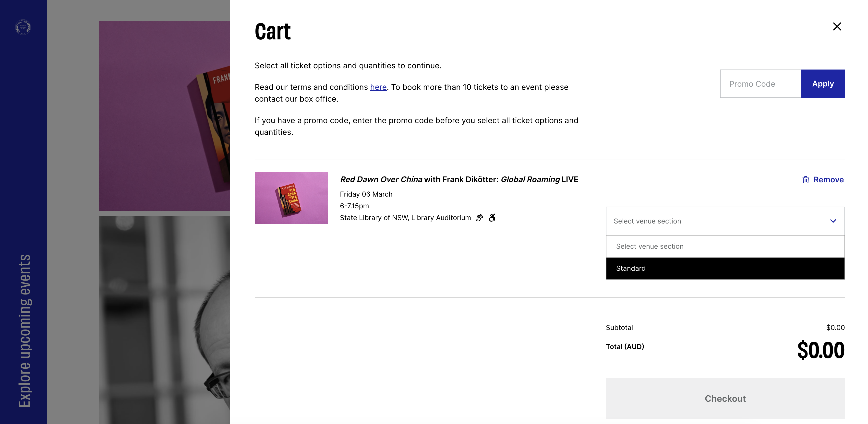The image size is (868, 424).
Task: Click the venue section dropdown chevron
Action: pyautogui.click(x=833, y=221)
